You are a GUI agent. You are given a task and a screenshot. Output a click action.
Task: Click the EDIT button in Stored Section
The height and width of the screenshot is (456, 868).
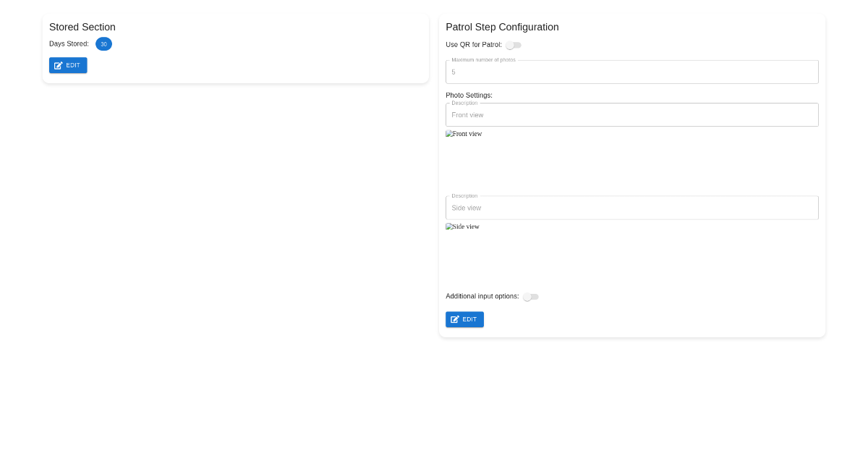(68, 65)
